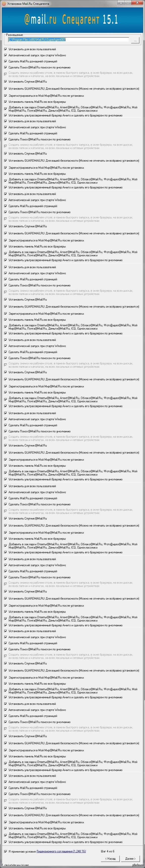Close the Установка Mail.Ru Спецагента window
The image size is (145, 868).
click(x=137, y=3)
